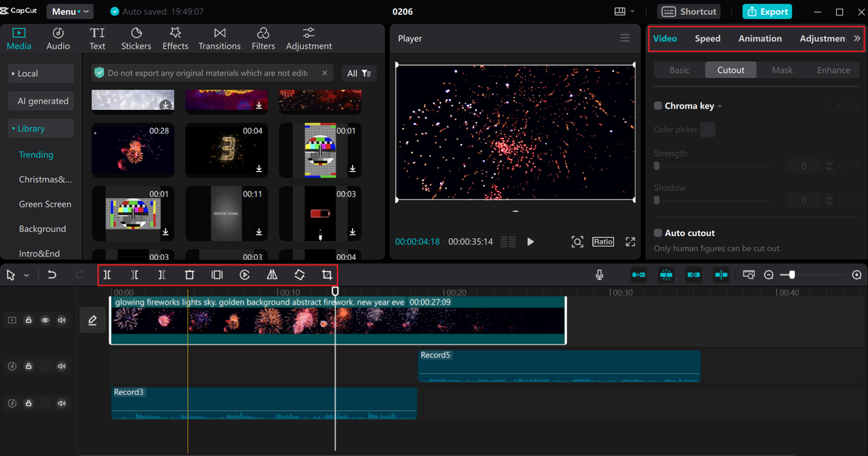
Task: Hide the video track with eye icon
Action: [45, 320]
